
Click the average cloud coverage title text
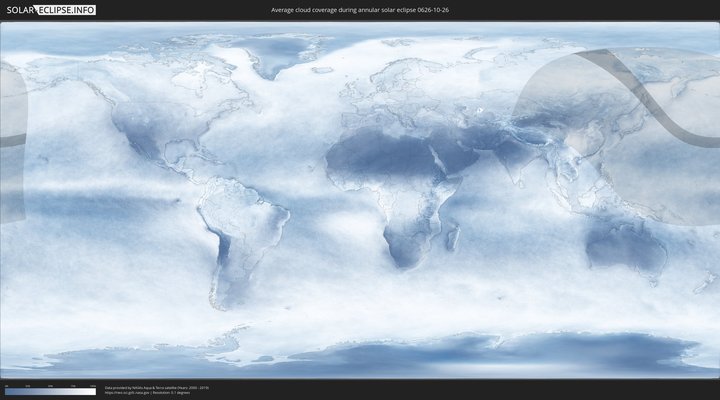coord(360,10)
